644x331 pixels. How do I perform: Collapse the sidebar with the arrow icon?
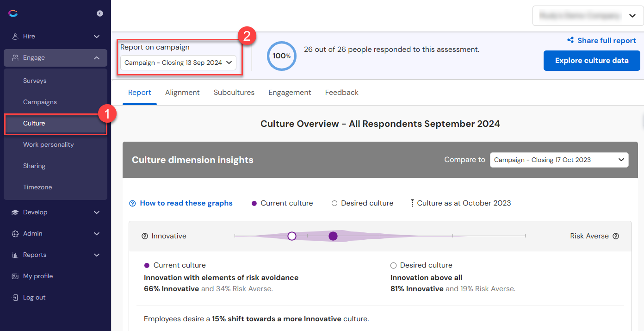click(100, 13)
